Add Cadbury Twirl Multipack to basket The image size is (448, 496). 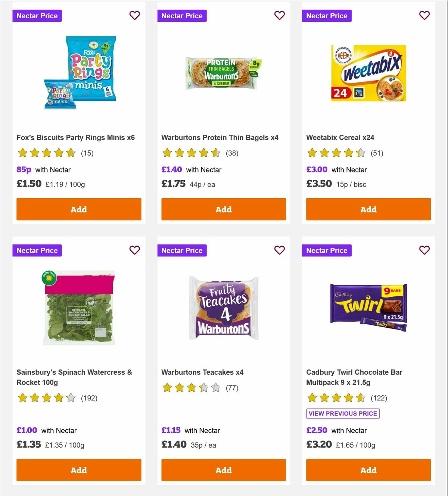[x=368, y=470]
